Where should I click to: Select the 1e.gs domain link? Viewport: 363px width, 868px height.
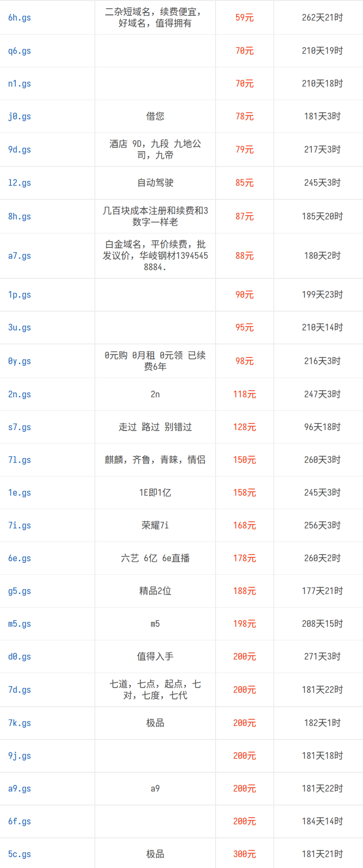coord(20,493)
